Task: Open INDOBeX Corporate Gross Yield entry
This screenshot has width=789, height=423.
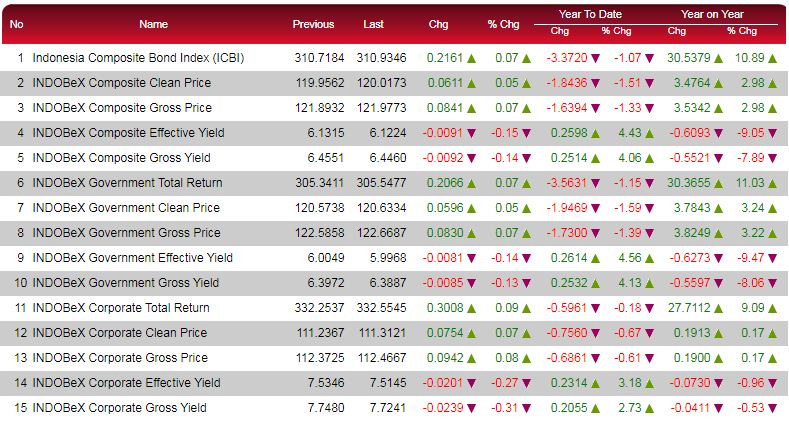Action: [x=119, y=408]
